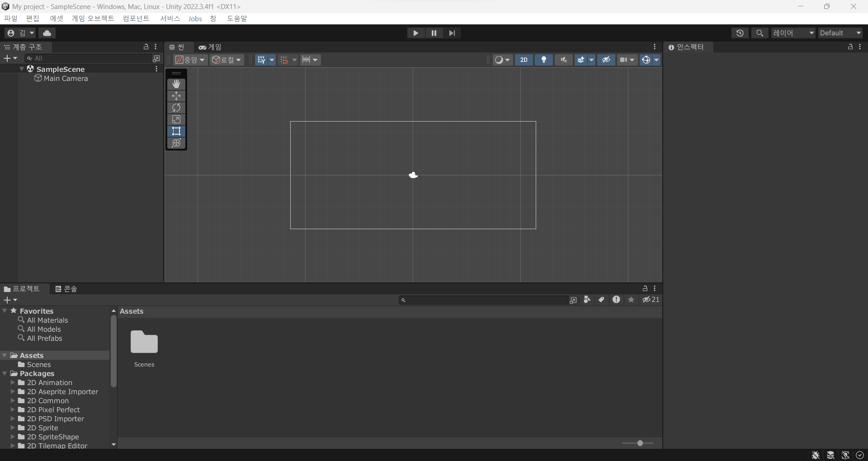Click the activity progress check icon
The height and width of the screenshot is (461, 868).
tap(860, 455)
